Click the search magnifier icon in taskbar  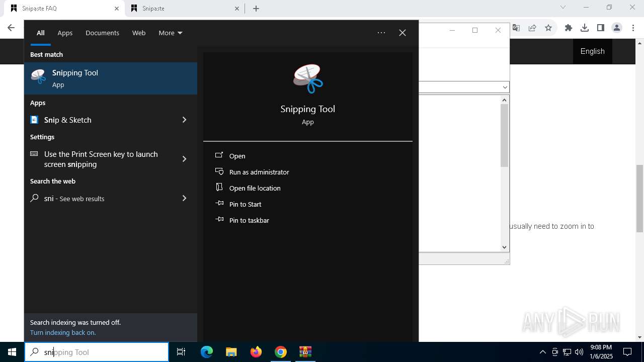tap(34, 352)
